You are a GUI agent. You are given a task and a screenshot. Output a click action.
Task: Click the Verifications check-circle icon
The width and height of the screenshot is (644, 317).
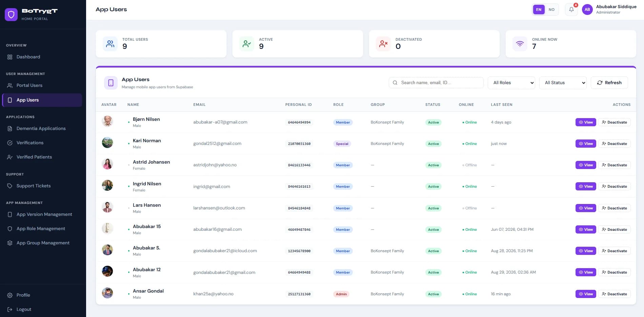click(10, 143)
